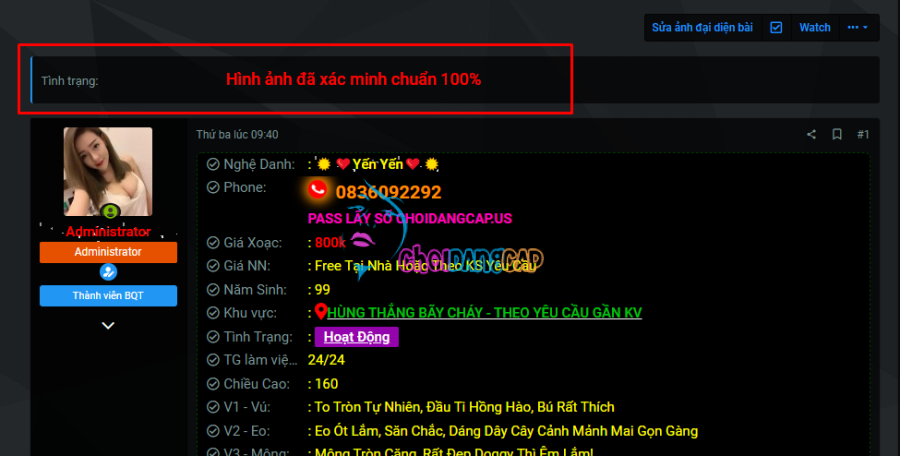
Task: Open the three-dots more options dropdown
Action: (858, 28)
